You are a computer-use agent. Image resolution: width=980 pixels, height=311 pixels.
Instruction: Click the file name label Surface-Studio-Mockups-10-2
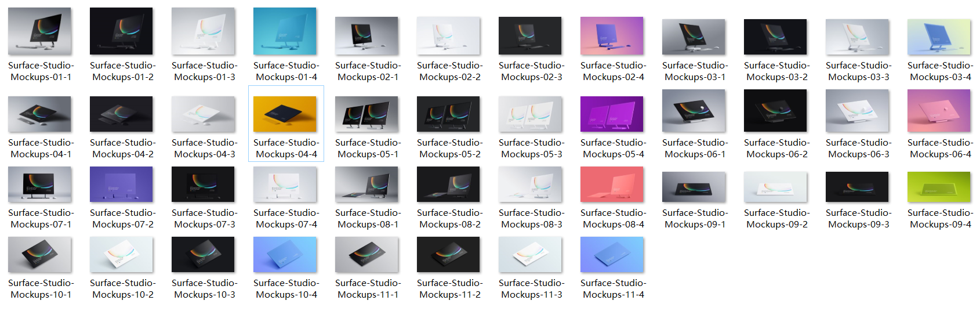tap(122, 289)
